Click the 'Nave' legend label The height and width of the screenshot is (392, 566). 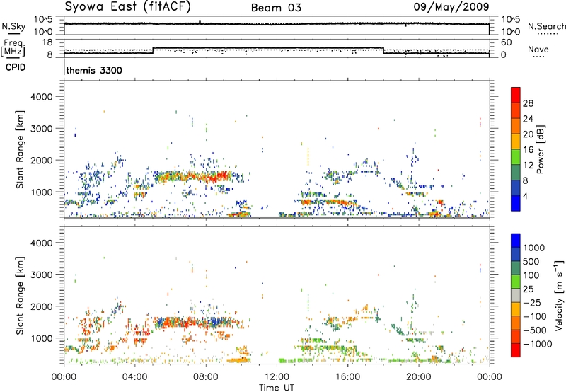pyautogui.click(x=538, y=49)
